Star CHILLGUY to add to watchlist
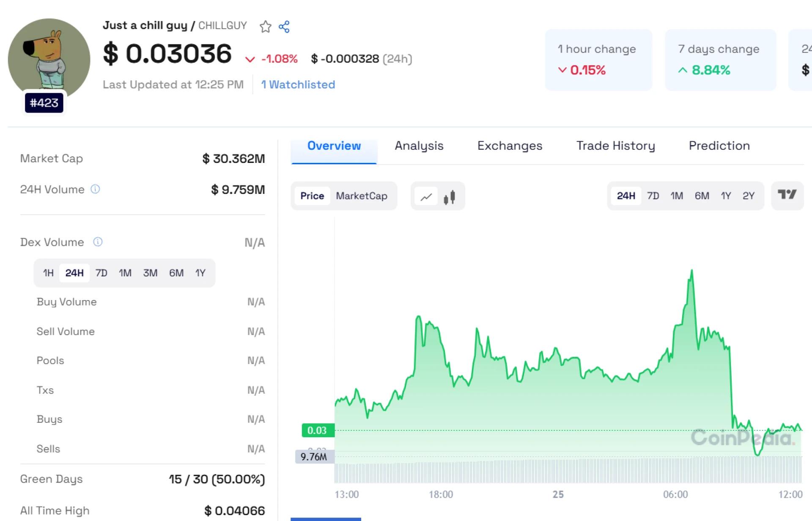This screenshot has width=812, height=521. click(x=266, y=26)
